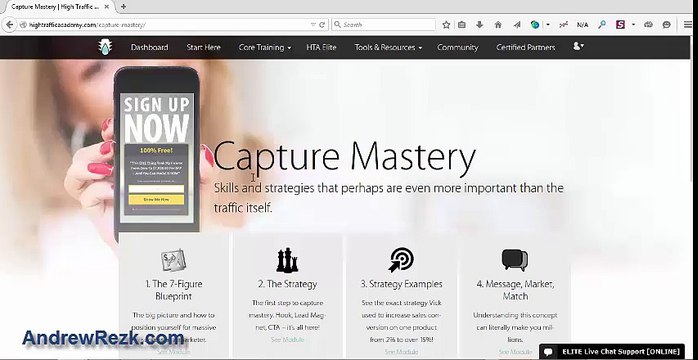
Task: Open the Community nav item
Action: 458,47
